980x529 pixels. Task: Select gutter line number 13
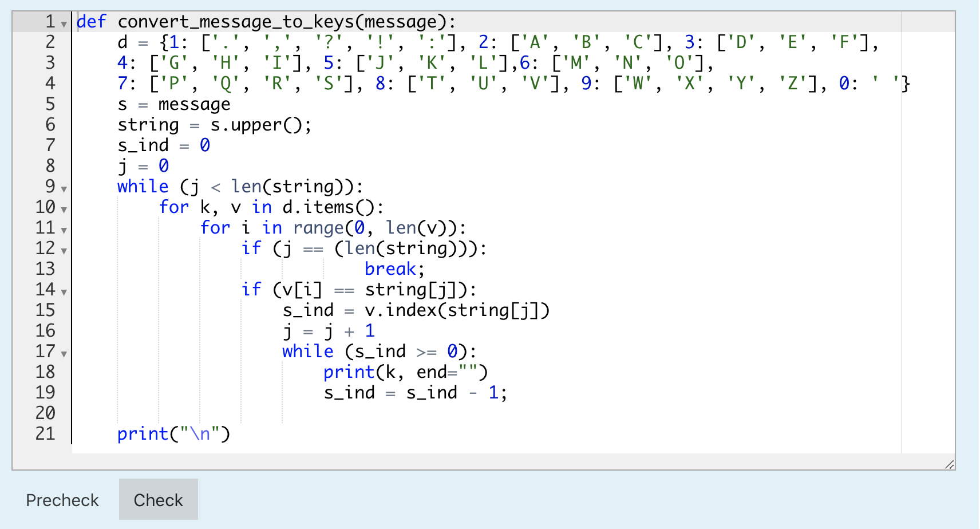pyautogui.click(x=45, y=269)
